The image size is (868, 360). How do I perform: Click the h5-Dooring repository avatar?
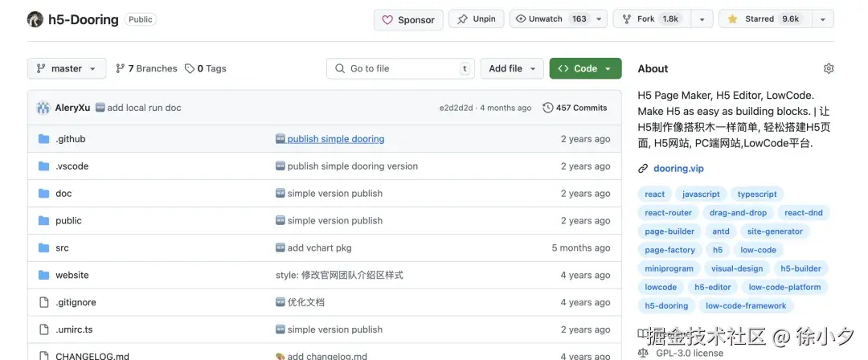(35, 19)
